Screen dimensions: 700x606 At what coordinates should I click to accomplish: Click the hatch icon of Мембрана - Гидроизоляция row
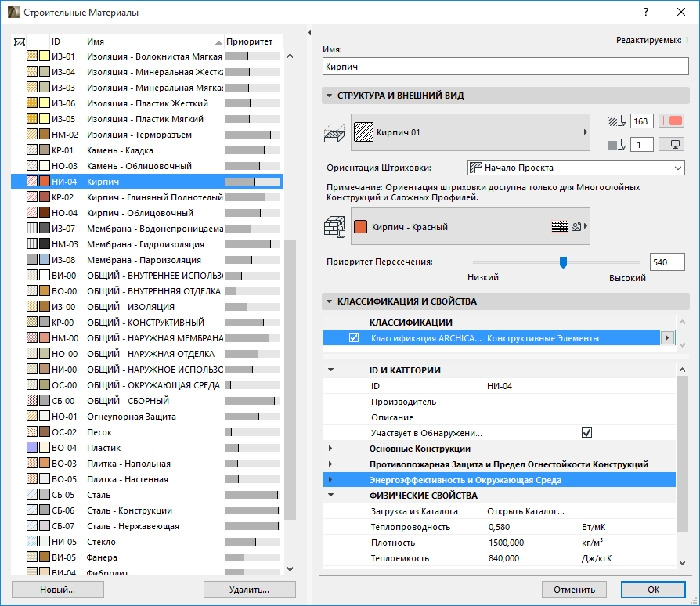32,244
